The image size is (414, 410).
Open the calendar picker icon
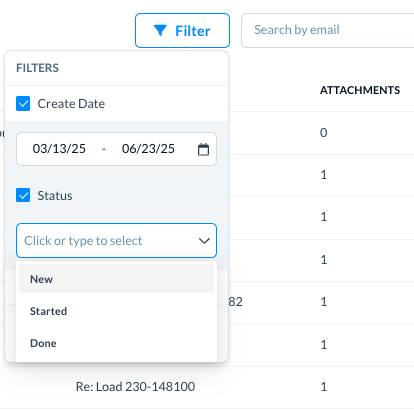coord(203,149)
